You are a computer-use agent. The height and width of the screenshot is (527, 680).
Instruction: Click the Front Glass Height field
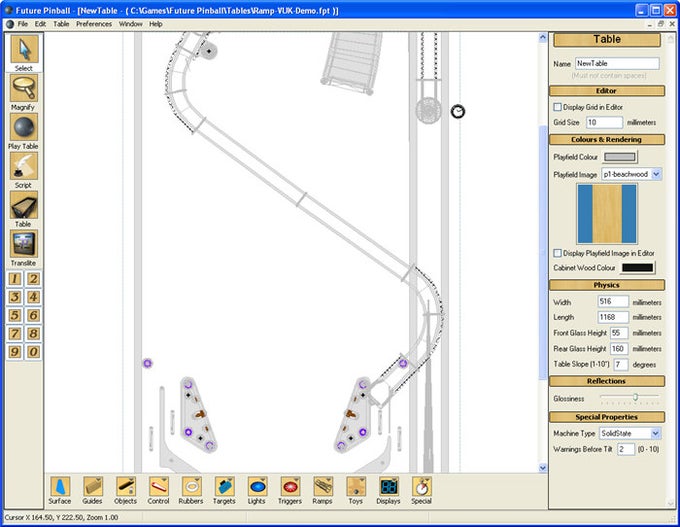(x=619, y=333)
